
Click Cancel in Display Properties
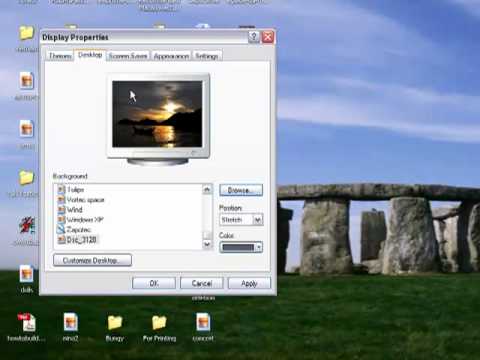pyautogui.click(x=202, y=283)
